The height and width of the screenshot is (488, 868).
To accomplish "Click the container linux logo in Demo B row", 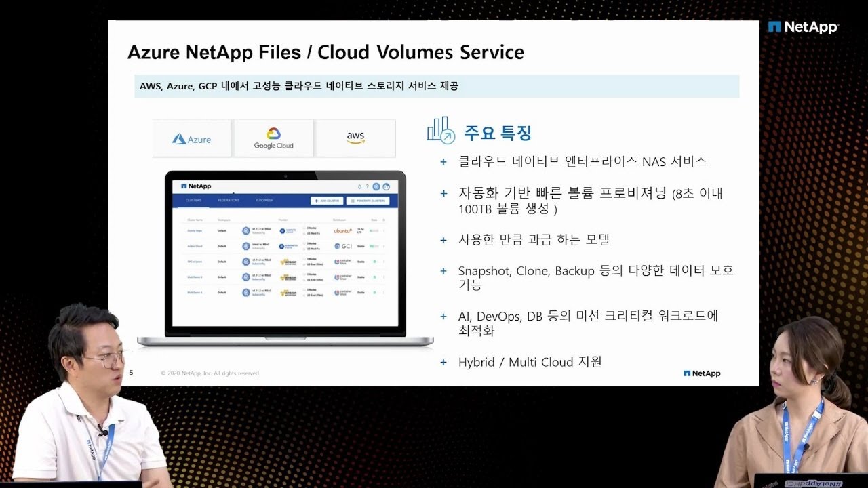I will 344,277.
